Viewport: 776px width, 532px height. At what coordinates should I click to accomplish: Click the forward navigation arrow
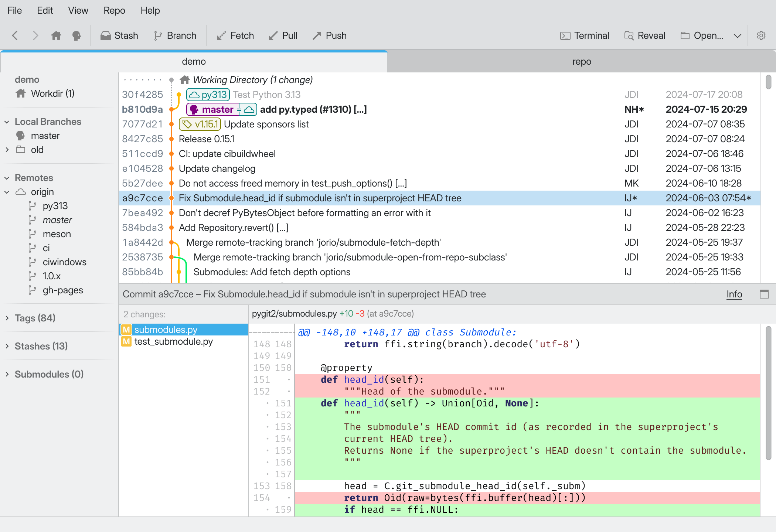tap(35, 35)
